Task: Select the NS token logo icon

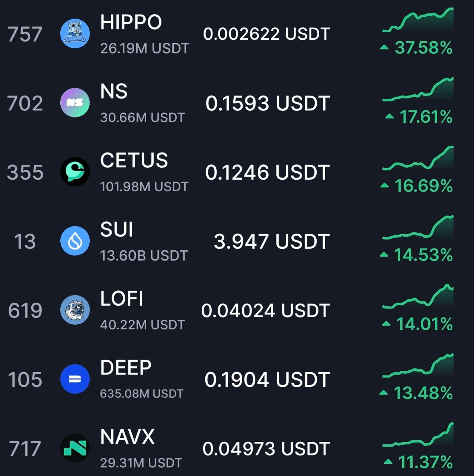Action: point(75,103)
